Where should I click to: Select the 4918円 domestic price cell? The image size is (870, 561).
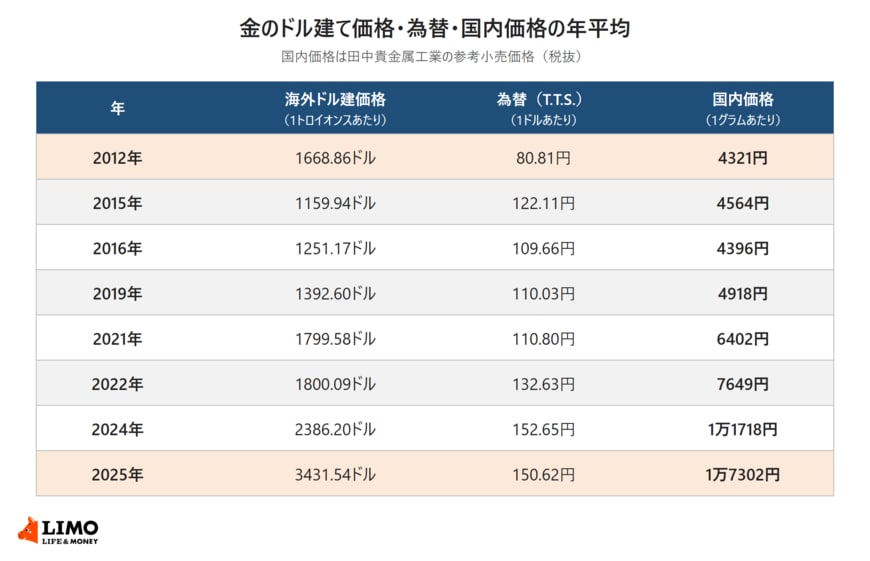(x=742, y=294)
